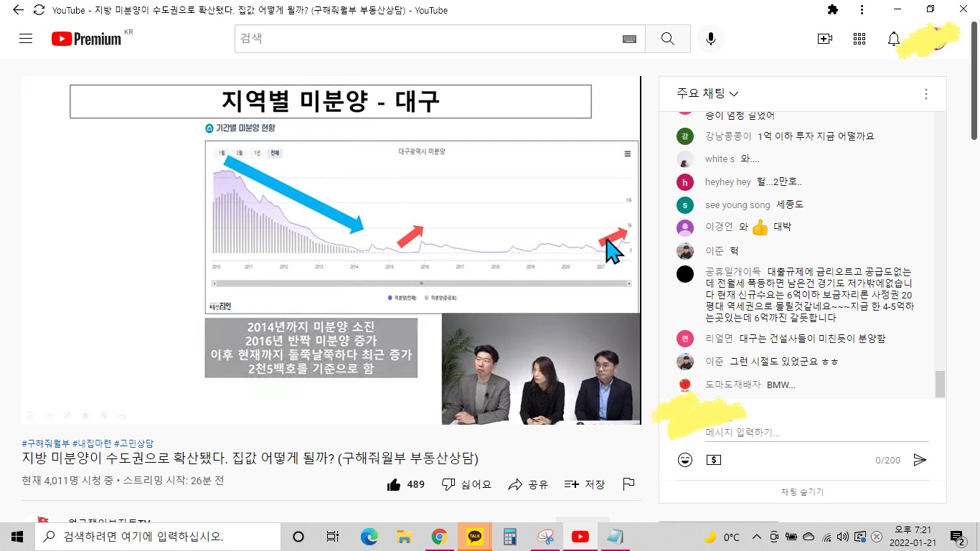
Task: Open Calculator from the taskbar
Action: point(510,537)
